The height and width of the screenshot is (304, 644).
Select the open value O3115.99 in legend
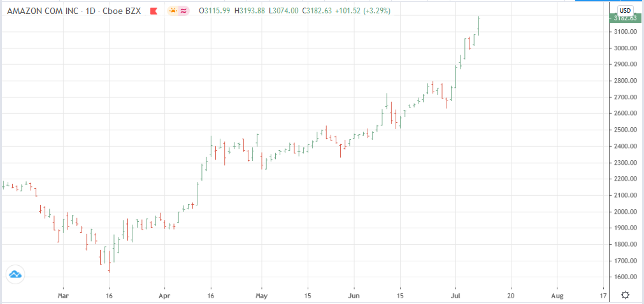point(215,11)
